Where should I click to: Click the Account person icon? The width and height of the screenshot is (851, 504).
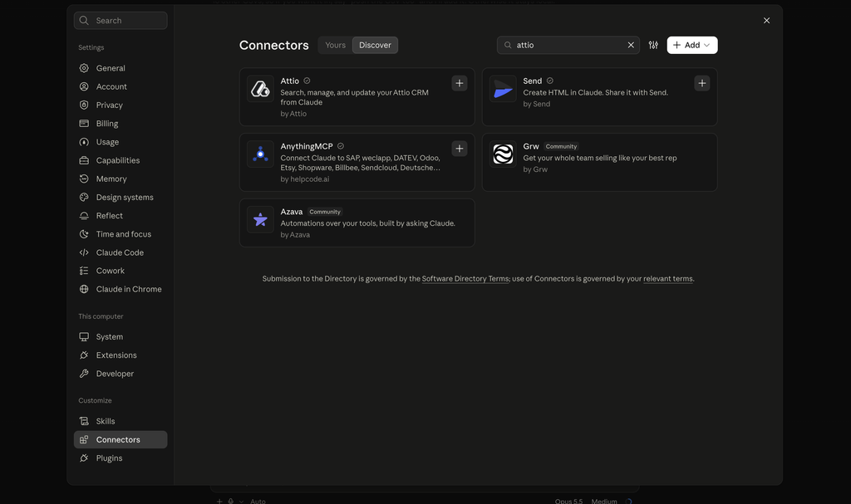(84, 87)
